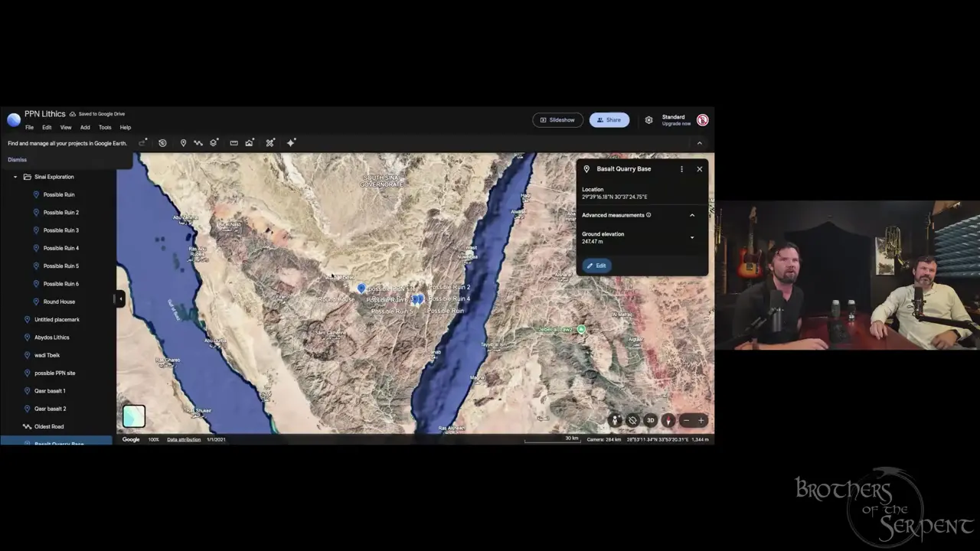The height and width of the screenshot is (551, 980).
Task: Zoom out with the minus button
Action: coord(686,420)
